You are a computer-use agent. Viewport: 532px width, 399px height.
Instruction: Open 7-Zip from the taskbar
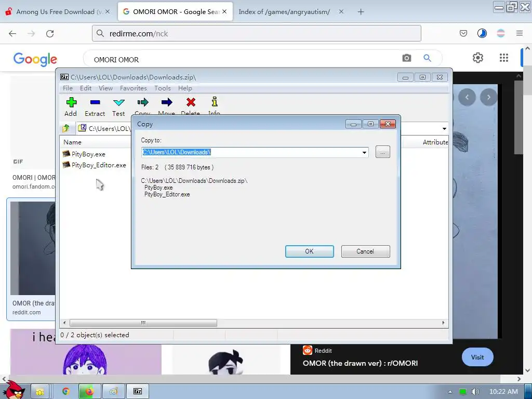138,392
